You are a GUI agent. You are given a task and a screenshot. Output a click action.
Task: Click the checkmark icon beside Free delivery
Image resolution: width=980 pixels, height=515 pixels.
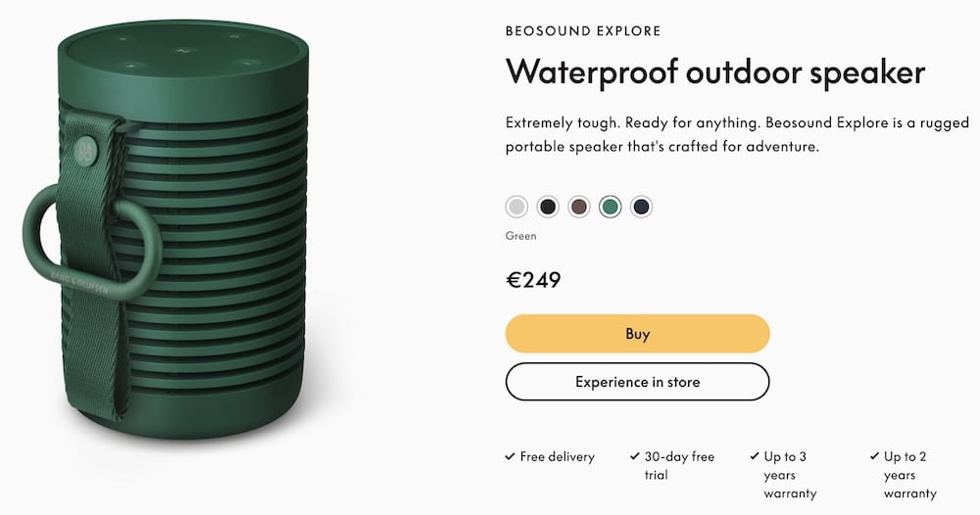pyautogui.click(x=510, y=456)
